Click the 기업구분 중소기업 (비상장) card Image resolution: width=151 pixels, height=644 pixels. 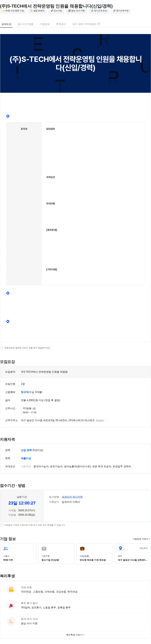[x=56, y=553]
